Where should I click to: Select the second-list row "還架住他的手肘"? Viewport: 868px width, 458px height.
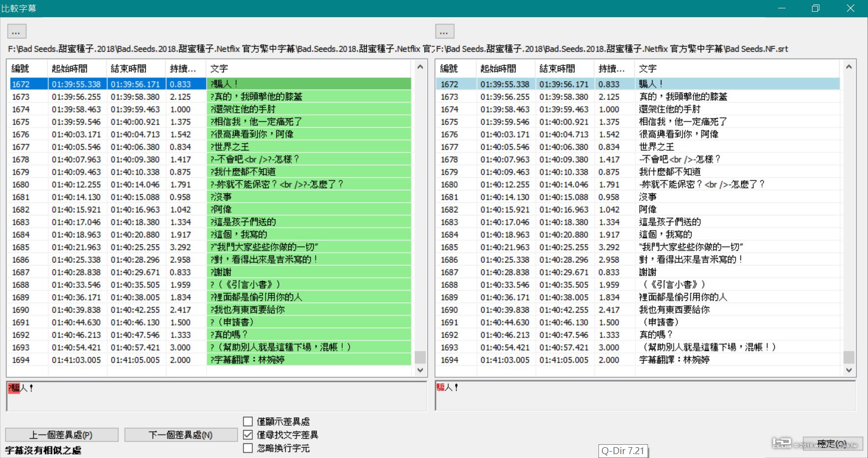click(638, 109)
